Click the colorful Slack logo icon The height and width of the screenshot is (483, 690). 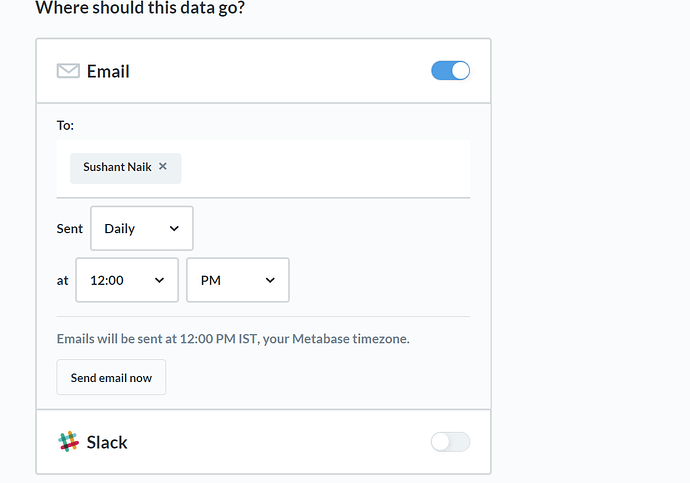coord(68,442)
